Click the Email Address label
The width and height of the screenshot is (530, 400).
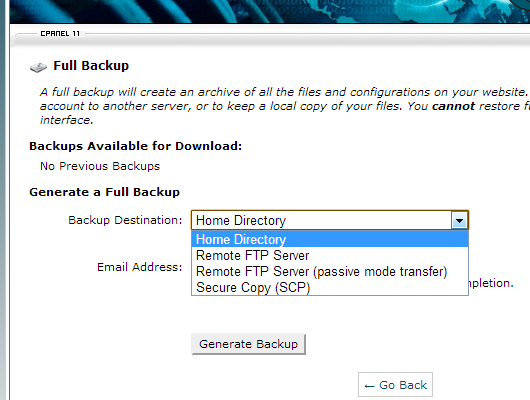tap(140, 267)
